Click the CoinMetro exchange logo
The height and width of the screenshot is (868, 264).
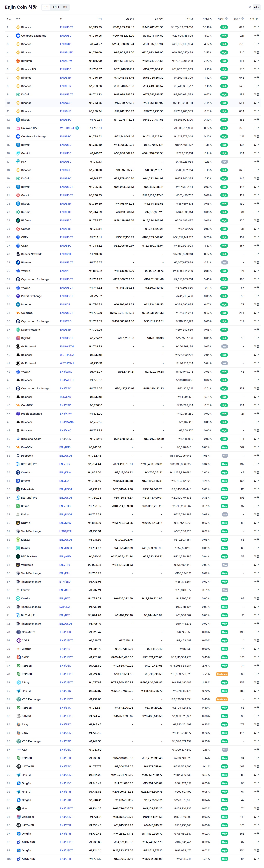18,632
